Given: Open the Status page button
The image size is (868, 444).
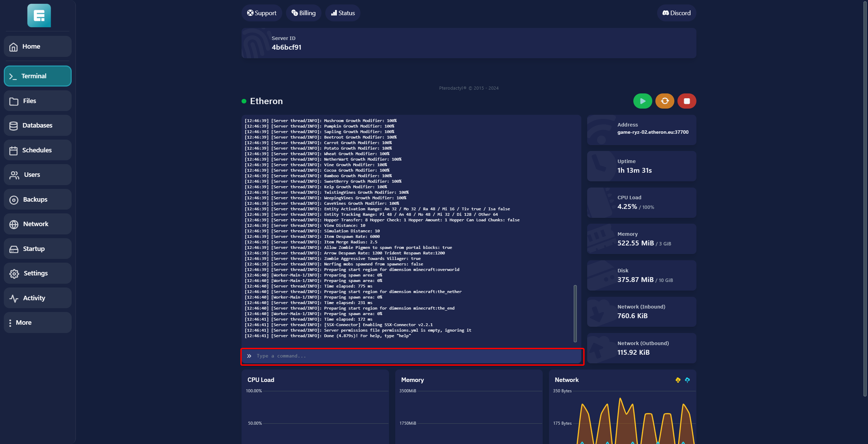Looking at the screenshot, I should coord(343,13).
